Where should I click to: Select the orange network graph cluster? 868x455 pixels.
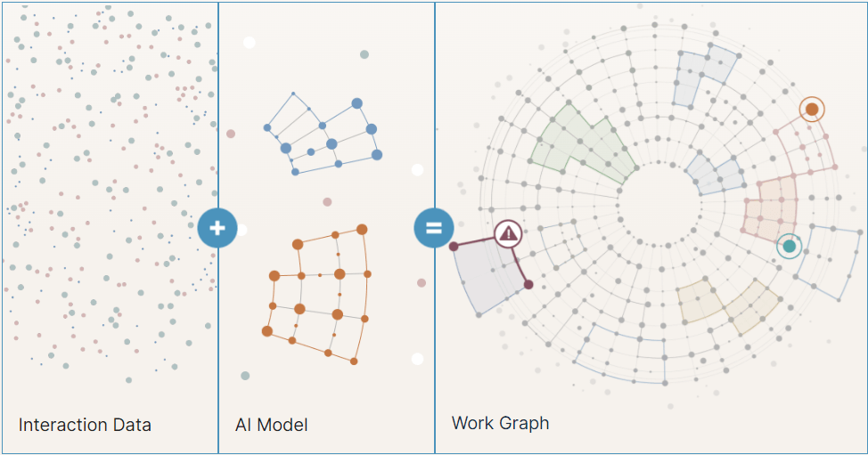click(317, 295)
